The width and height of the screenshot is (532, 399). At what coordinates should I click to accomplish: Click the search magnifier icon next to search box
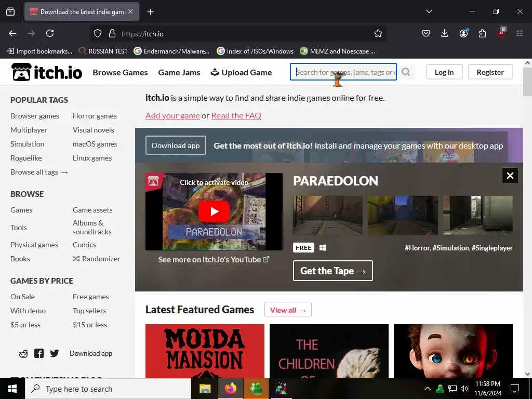pyautogui.click(x=406, y=72)
